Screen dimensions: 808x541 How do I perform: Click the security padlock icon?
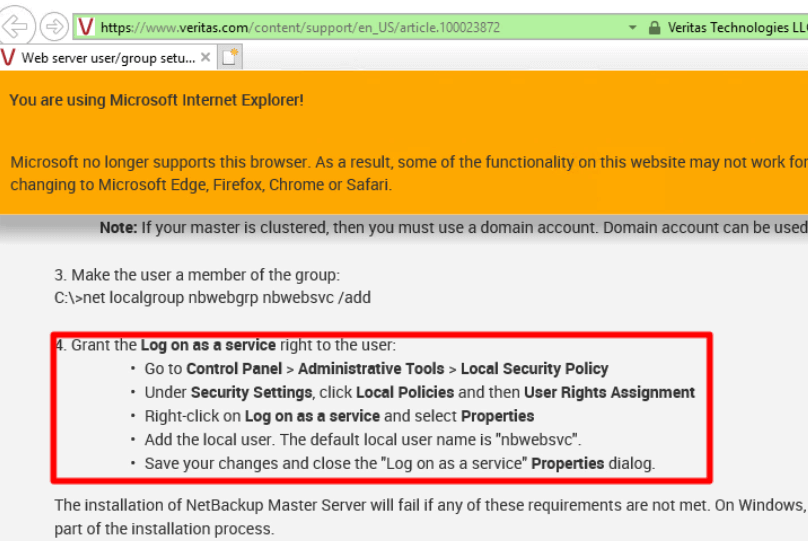pos(654,27)
